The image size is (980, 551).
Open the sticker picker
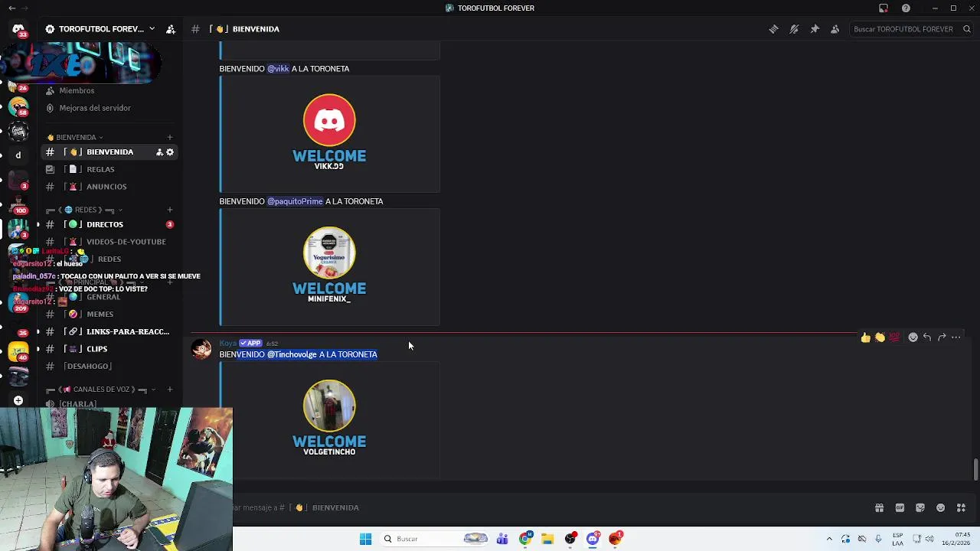[920, 507]
